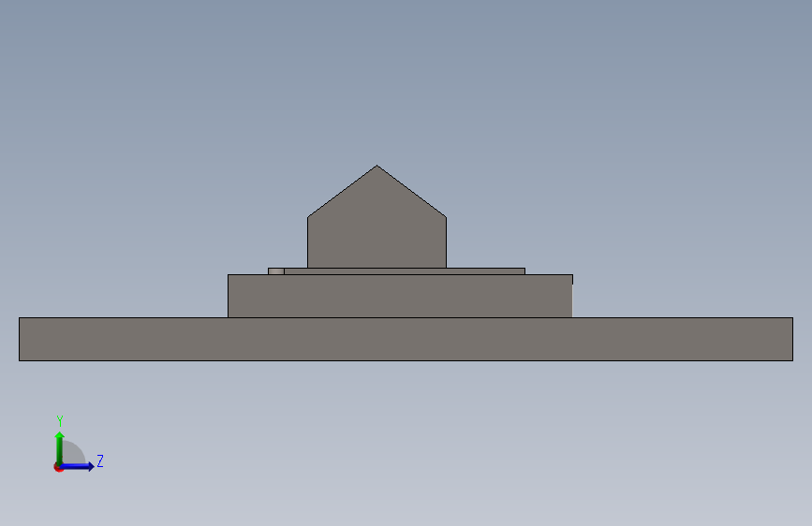Select the middle rectangular block above the base
This screenshot has width=812, height=526.
400,296
